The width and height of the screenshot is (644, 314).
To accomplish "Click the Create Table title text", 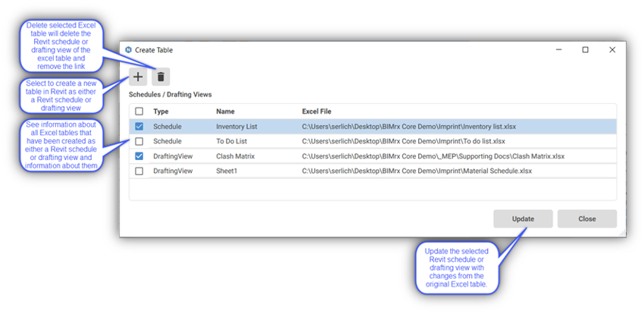I will pos(154,50).
